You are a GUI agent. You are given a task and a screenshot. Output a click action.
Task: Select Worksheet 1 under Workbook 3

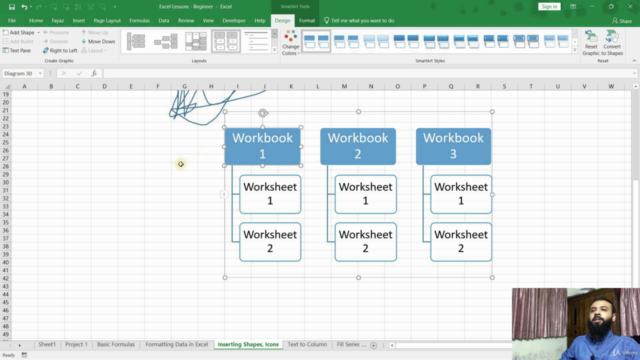coord(461,194)
